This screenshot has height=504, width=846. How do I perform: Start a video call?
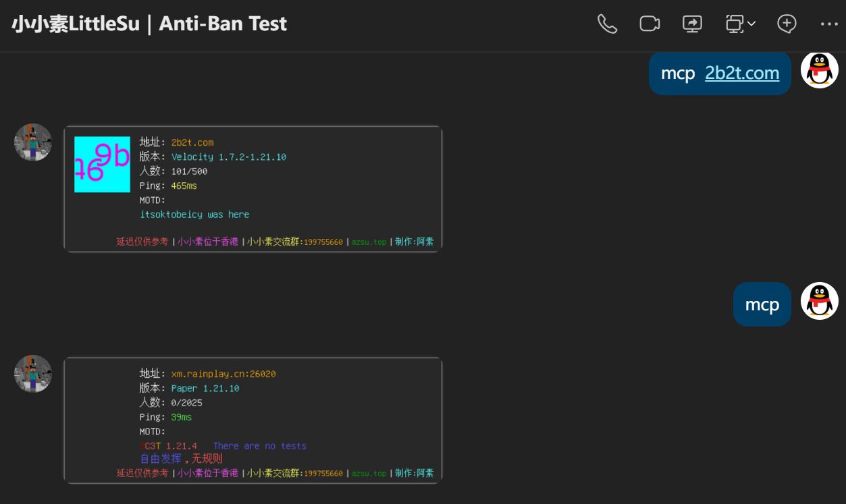coord(650,24)
